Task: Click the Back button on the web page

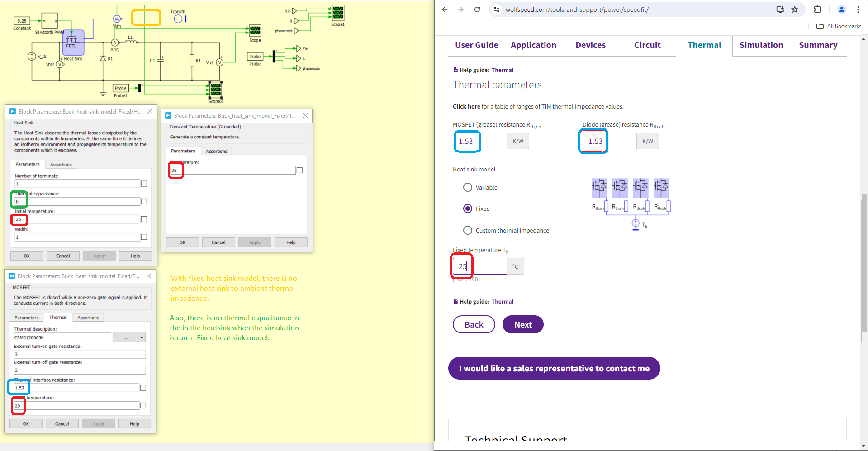Action: pos(474,324)
